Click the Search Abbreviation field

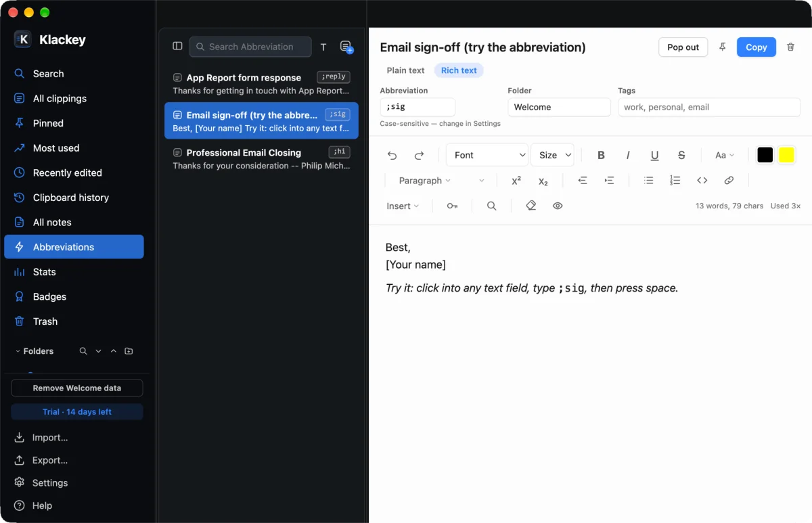[250, 47]
